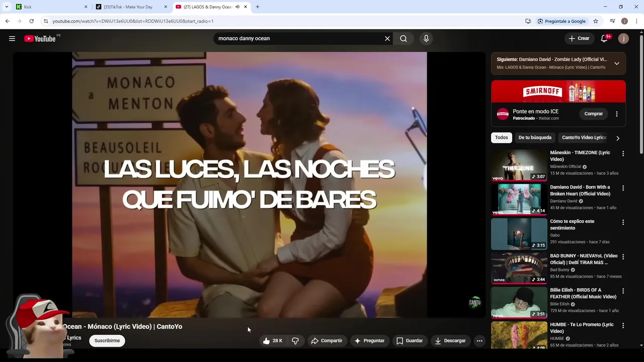The height and width of the screenshot is (362, 644).
Task: Open the BAD BUNNY NUEVAYoL video title
Action: click(x=584, y=259)
